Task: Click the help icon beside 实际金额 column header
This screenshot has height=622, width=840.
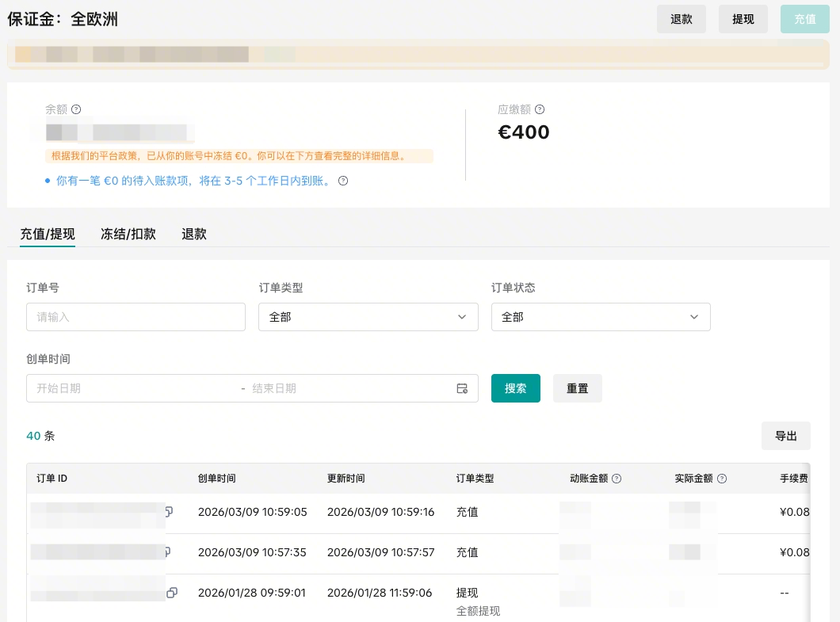Action: coord(722,479)
